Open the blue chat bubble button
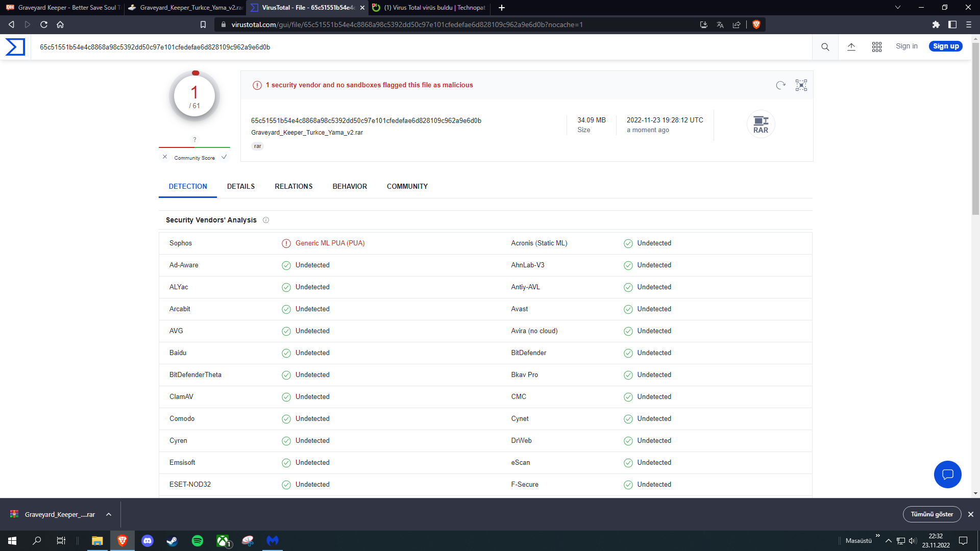The width and height of the screenshot is (980, 551). (x=947, y=474)
